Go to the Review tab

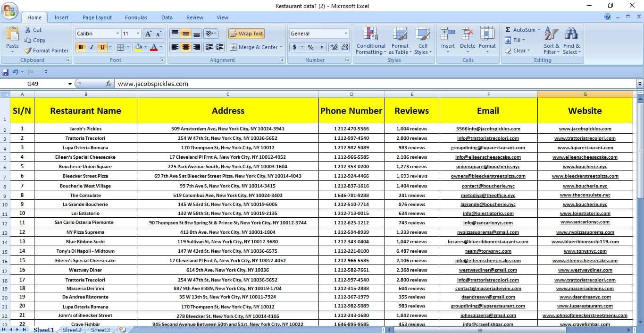195,17
